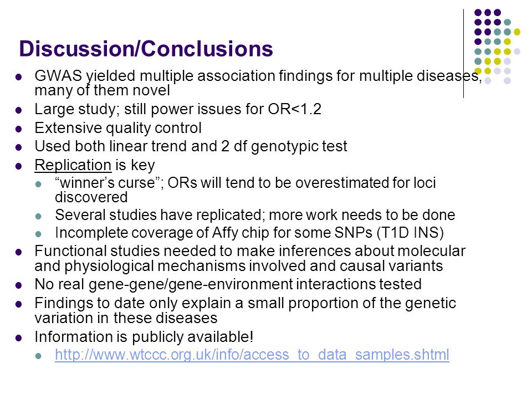The height and width of the screenshot is (399, 532).
Task: Select Findings to date only explain text
Action: (x=245, y=310)
